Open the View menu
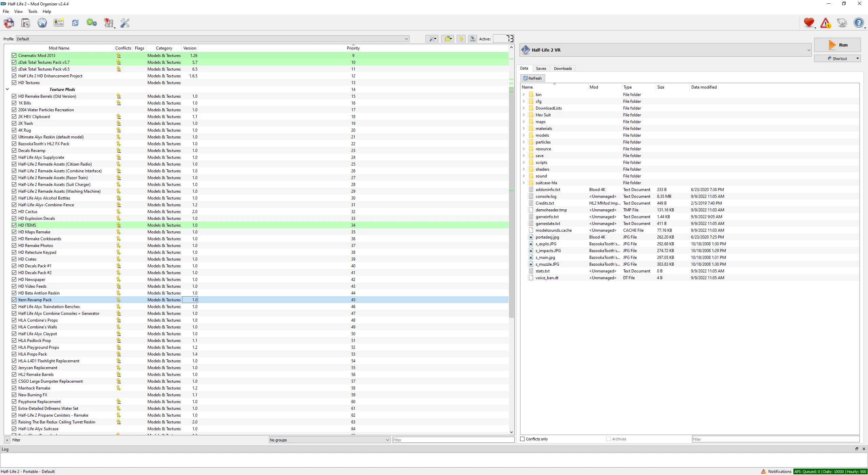Viewport: 868px width, 475px height. coord(18,12)
